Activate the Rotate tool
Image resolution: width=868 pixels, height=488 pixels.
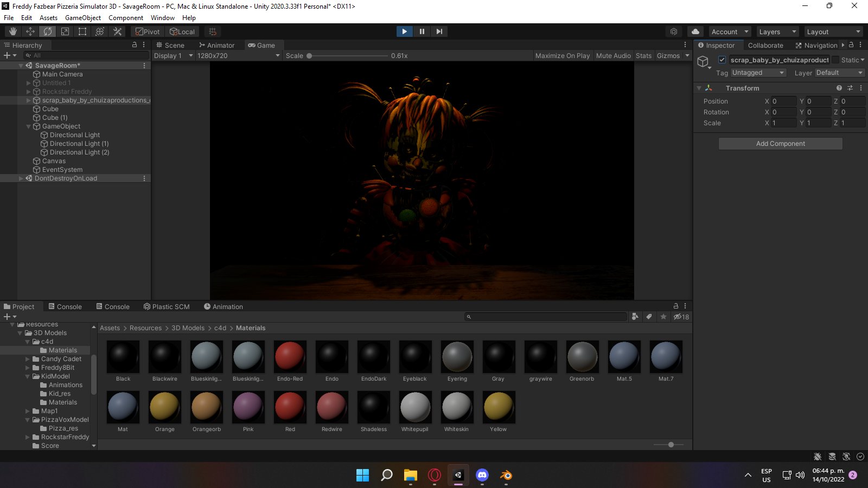pyautogui.click(x=48, y=31)
